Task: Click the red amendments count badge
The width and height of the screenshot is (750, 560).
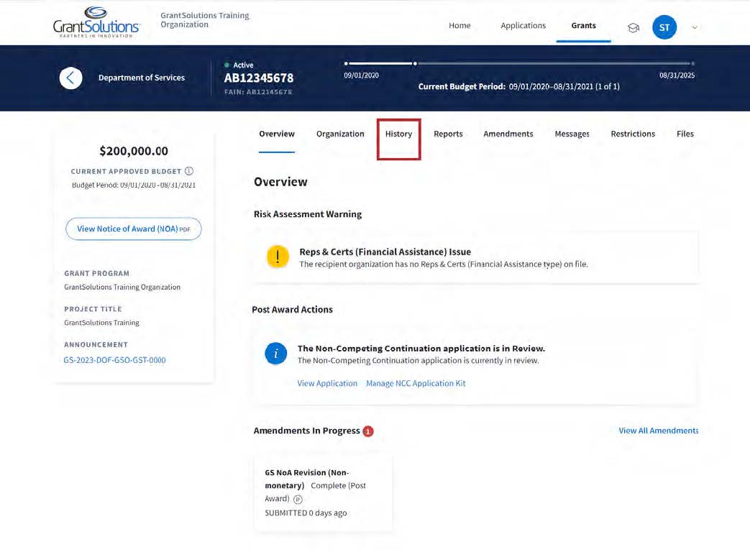Action: [368, 431]
